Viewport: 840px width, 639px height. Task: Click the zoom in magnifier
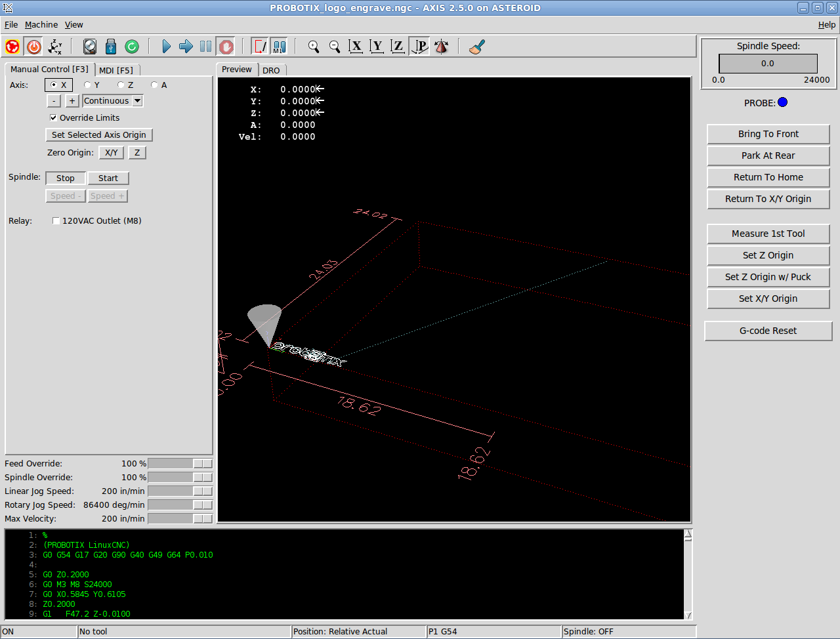(x=314, y=47)
